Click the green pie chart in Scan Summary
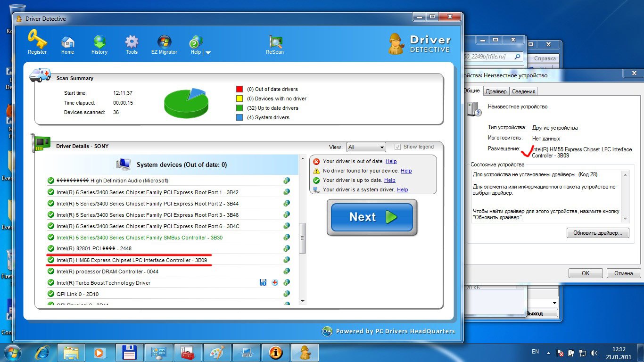Viewport: 644px width, 362px height. coord(186,103)
